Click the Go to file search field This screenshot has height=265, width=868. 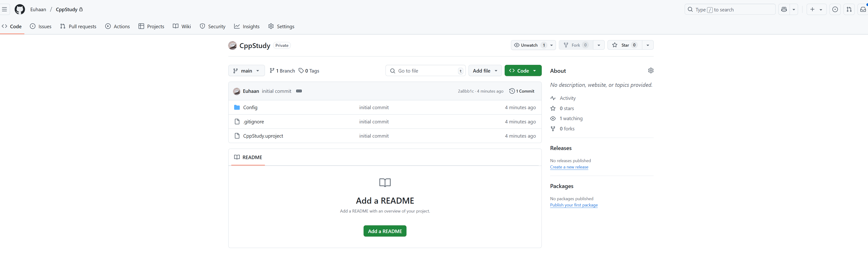(425, 71)
